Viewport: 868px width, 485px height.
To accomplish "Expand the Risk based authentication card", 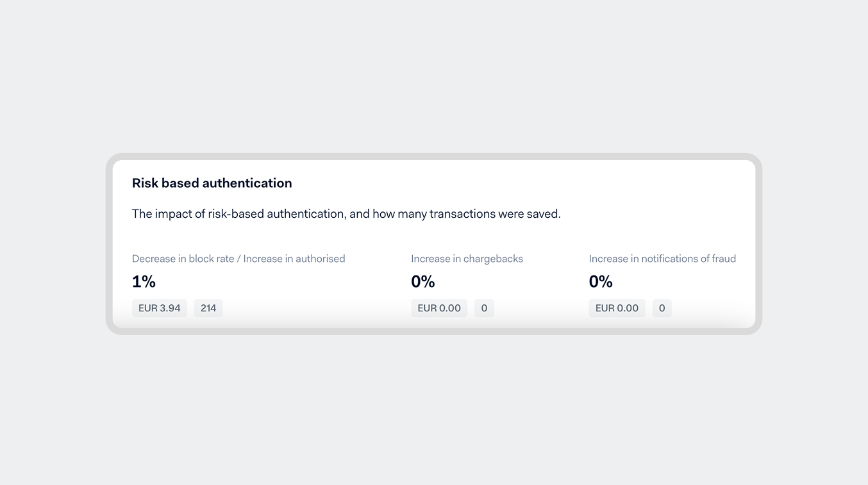I will coord(433,243).
